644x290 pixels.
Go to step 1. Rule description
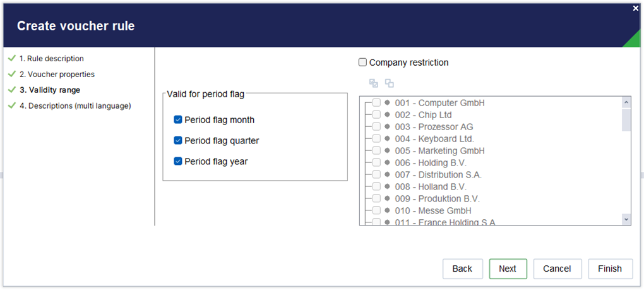click(51, 58)
